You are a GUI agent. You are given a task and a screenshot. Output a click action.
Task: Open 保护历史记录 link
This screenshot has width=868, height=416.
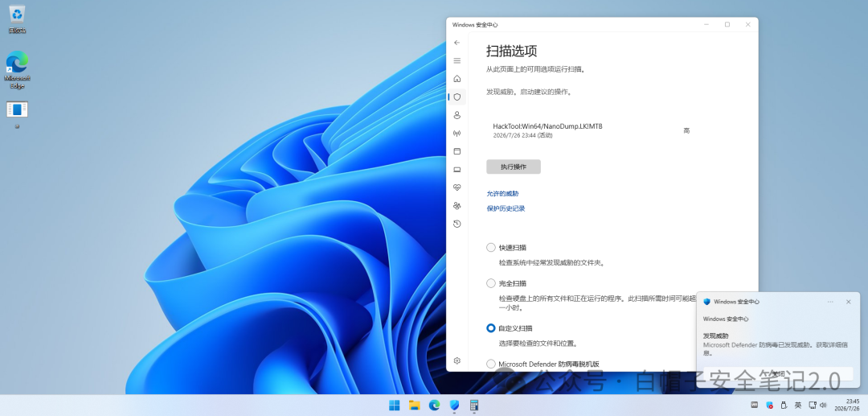tap(506, 209)
